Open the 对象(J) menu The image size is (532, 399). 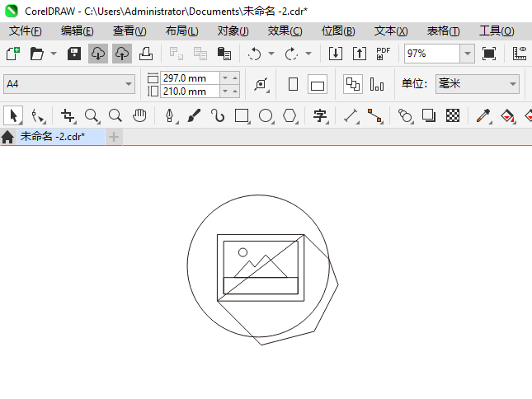[x=233, y=31]
